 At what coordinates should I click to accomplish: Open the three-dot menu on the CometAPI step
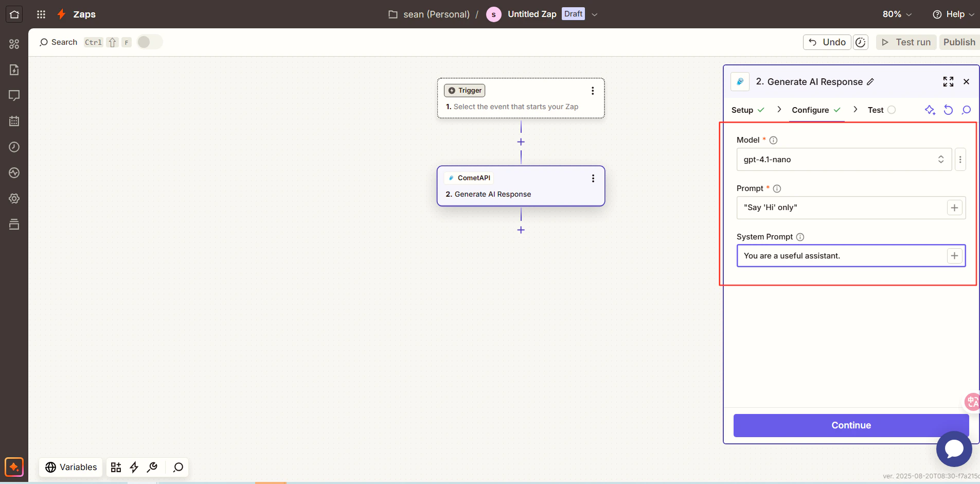coord(593,178)
